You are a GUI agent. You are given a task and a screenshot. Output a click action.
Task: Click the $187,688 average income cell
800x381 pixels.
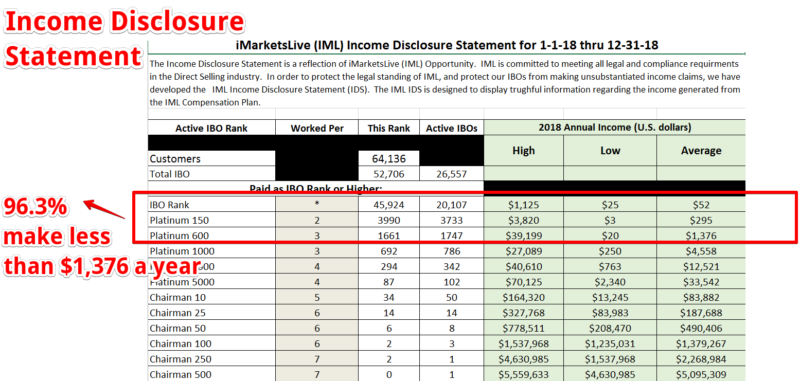(702, 313)
